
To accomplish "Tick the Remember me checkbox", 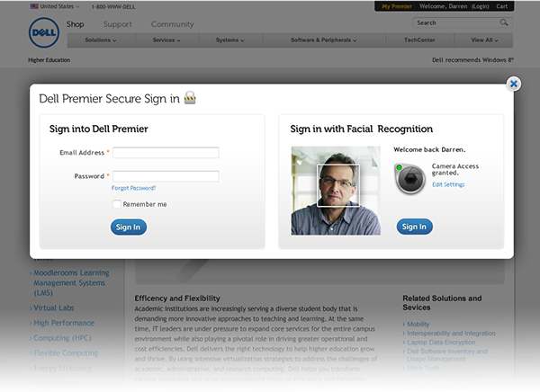I will (117, 204).
